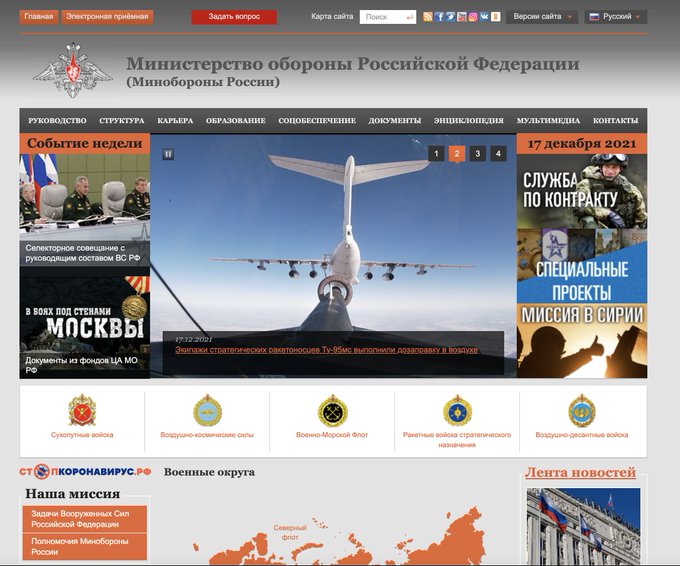Open the YouTube icon in header
The height and width of the screenshot is (566, 680).
tap(461, 17)
